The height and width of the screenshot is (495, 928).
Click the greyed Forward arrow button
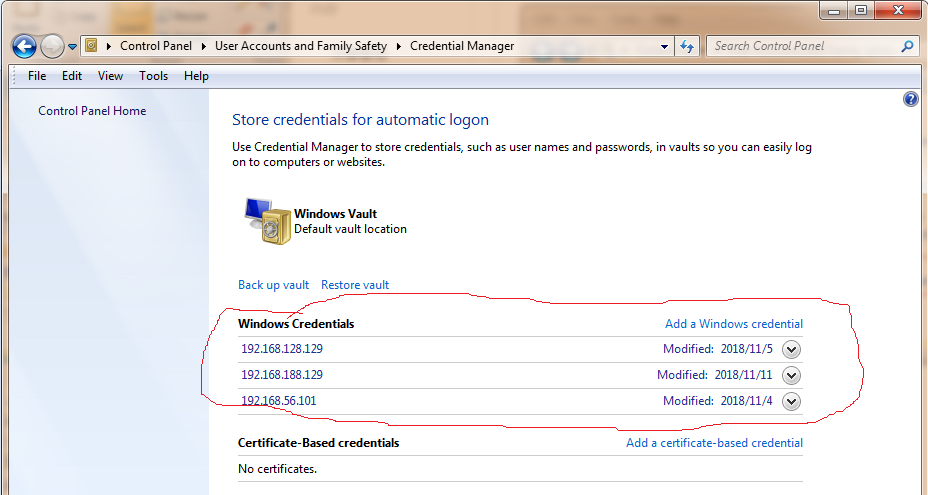click(x=52, y=46)
